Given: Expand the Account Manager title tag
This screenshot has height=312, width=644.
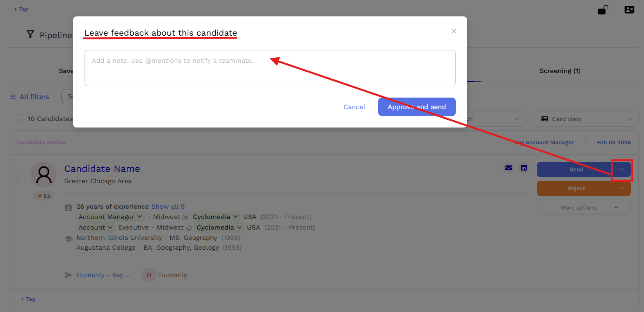Looking at the screenshot, I should point(110,217).
